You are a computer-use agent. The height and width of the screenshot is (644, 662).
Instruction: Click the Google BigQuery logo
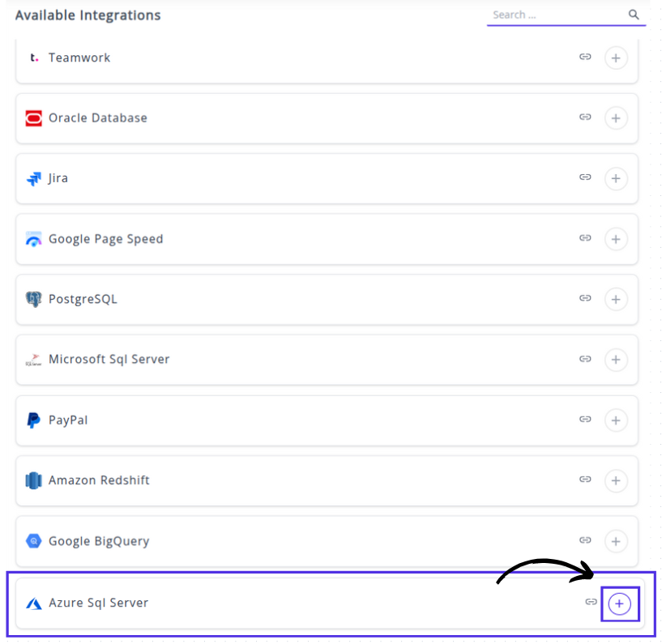point(33,541)
